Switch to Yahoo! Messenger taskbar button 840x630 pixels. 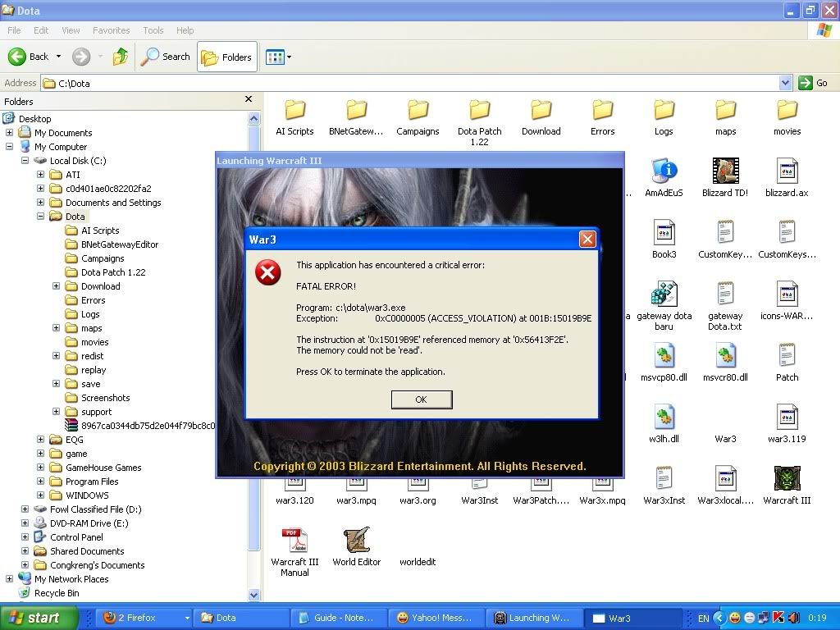[x=436, y=618]
